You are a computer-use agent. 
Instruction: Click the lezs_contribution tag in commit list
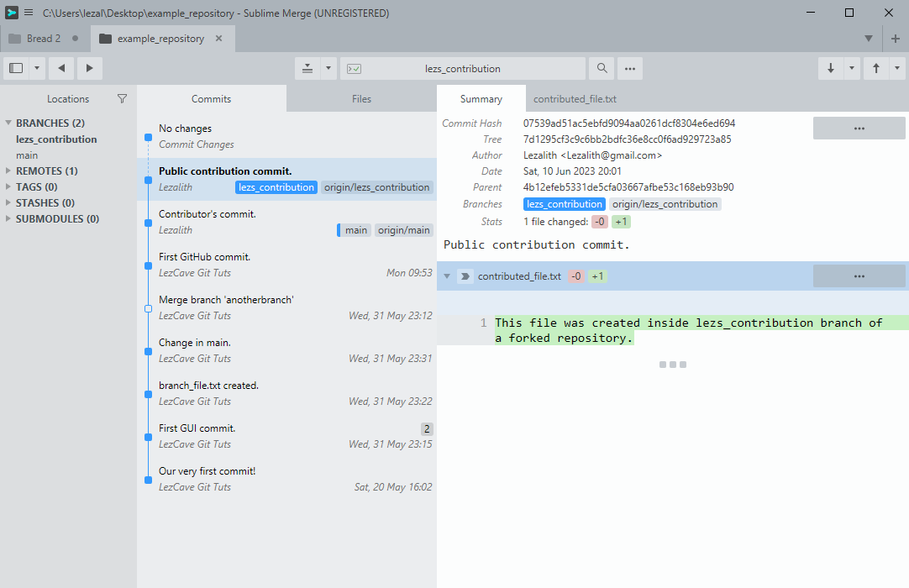pos(276,187)
